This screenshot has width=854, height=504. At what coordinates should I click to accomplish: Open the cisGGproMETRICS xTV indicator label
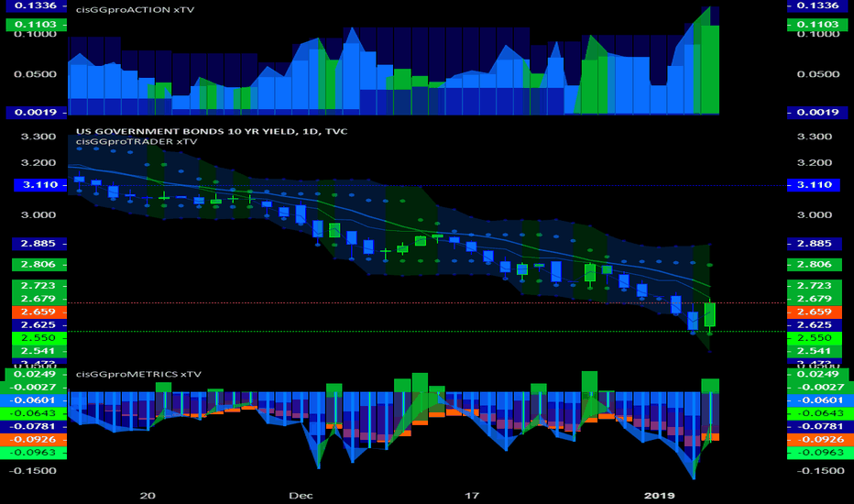click(138, 374)
